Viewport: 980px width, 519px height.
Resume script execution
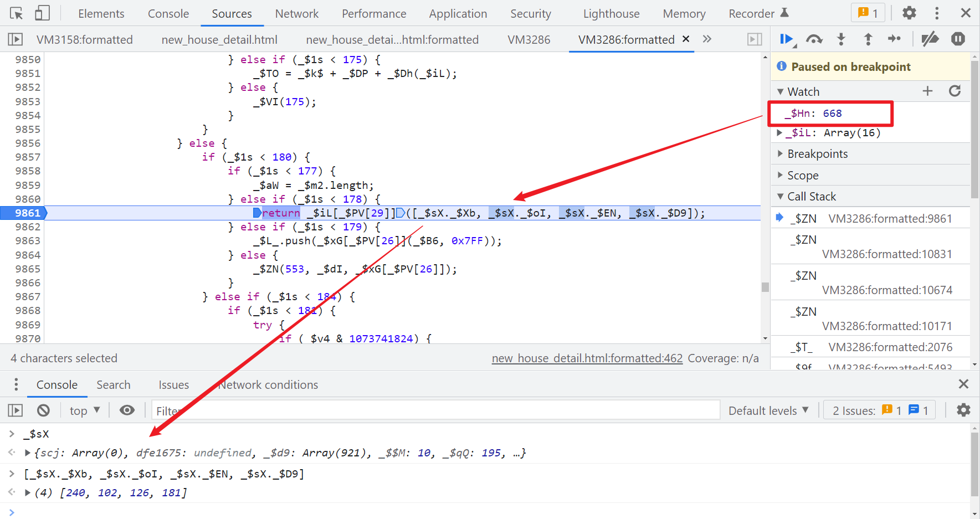point(787,39)
